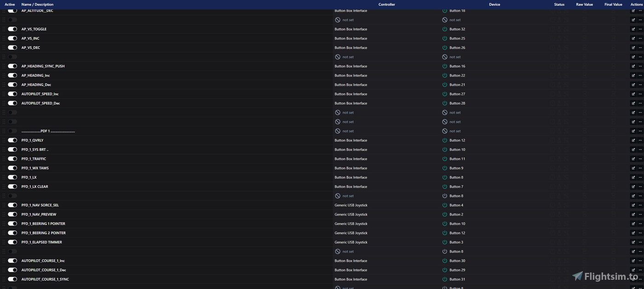Click the edit icon for AUTOPILOT_COURSE_1_Inc
Viewport: 644px width, 289px height.
[x=633, y=261]
